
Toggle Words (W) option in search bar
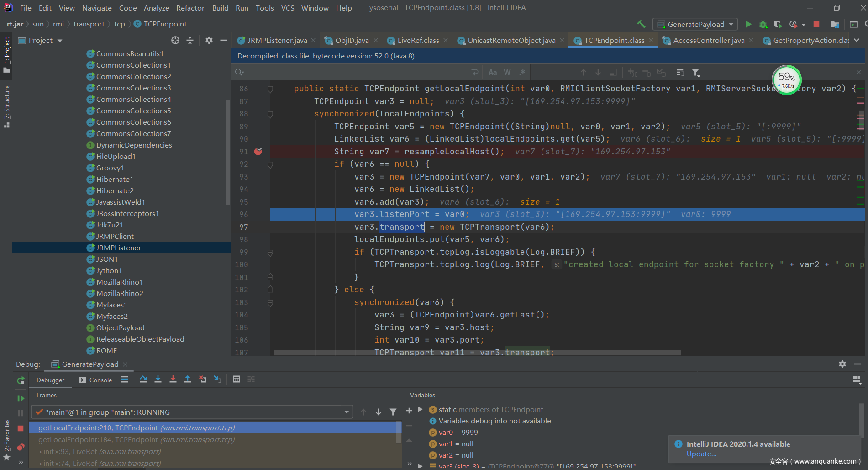click(x=507, y=73)
